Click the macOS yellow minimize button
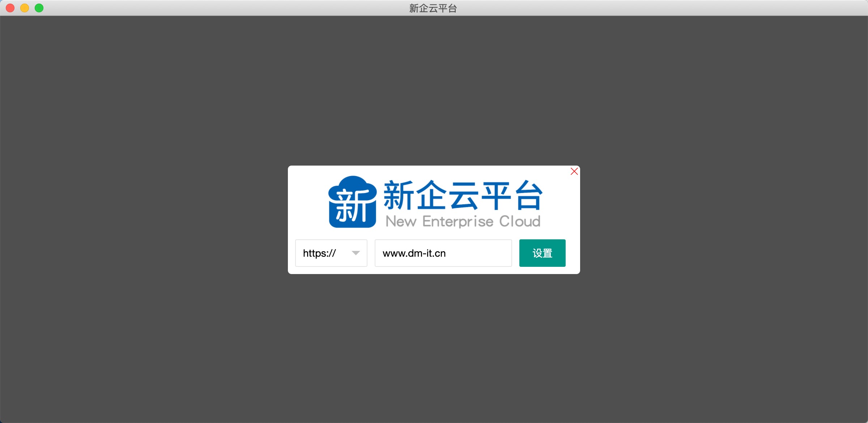 point(25,8)
